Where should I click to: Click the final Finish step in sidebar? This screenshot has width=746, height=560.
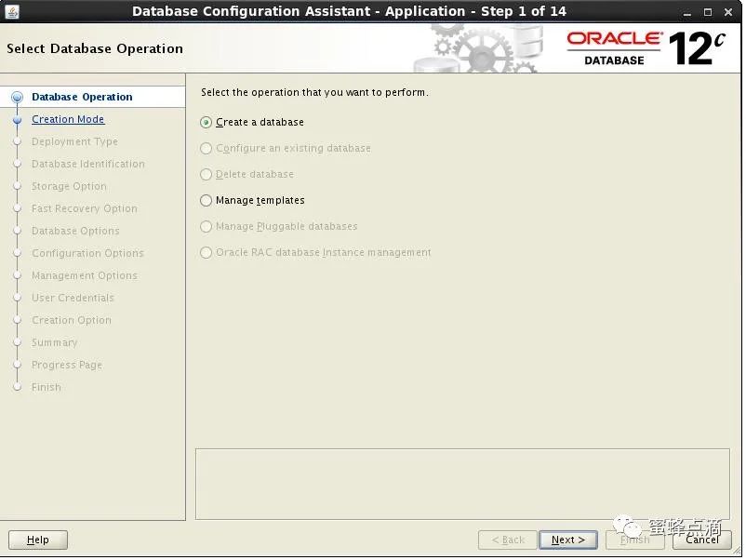click(47, 388)
